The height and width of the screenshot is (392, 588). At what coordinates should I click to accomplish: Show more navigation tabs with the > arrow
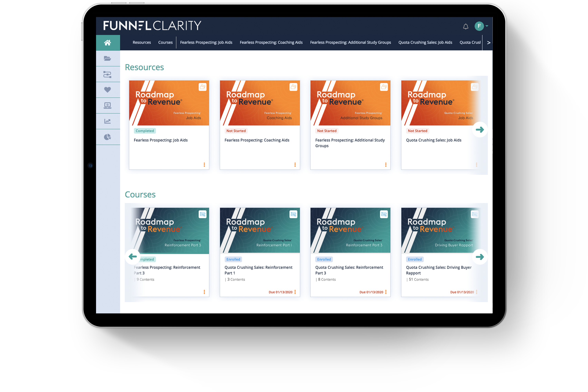pyautogui.click(x=488, y=43)
